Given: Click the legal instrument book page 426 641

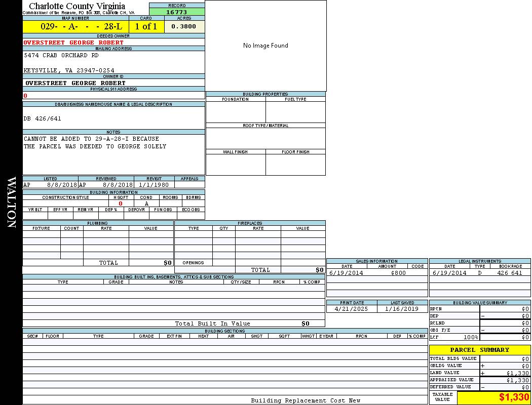Looking at the screenshot, I should [509, 273].
